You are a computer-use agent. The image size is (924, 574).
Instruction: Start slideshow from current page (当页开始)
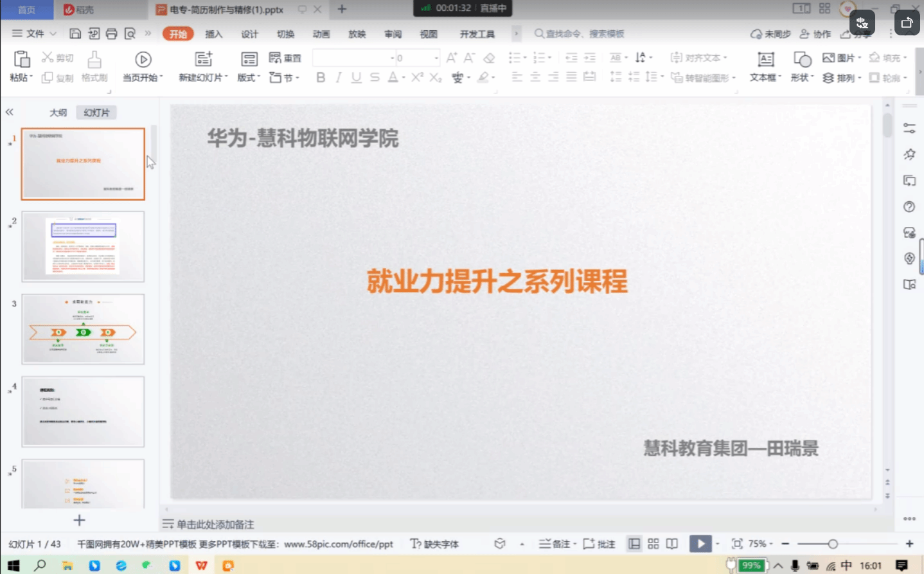point(143,66)
